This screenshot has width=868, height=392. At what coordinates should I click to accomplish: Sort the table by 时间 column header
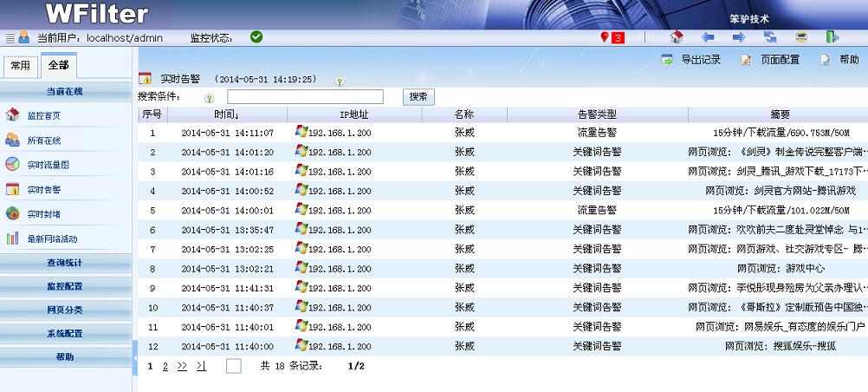pos(227,114)
